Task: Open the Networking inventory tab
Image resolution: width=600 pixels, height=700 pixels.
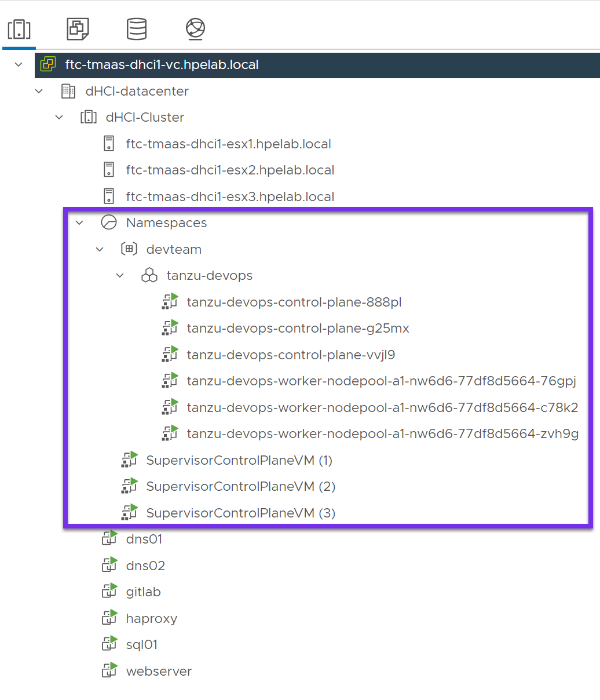Action: [195, 28]
